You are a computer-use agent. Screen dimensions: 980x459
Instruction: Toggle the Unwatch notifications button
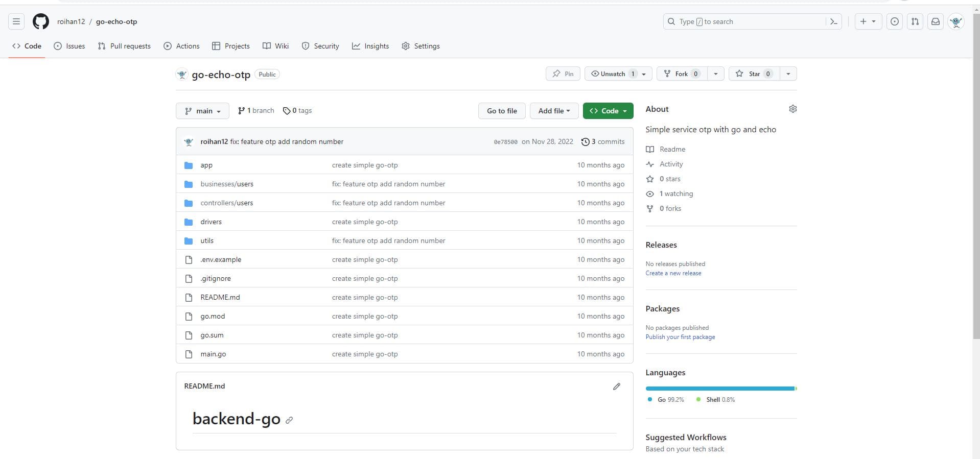click(x=612, y=74)
